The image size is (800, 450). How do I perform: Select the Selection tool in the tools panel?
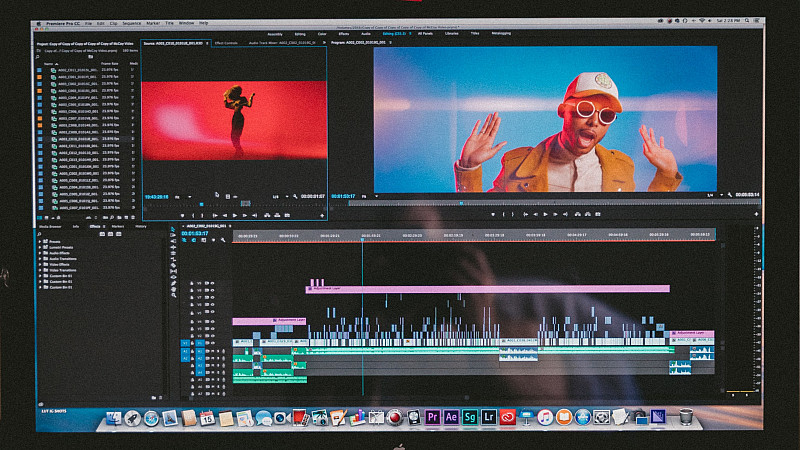(x=173, y=229)
